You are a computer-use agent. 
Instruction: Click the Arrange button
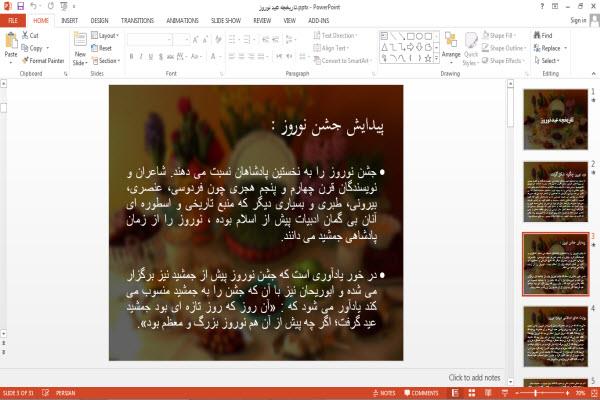click(x=451, y=48)
